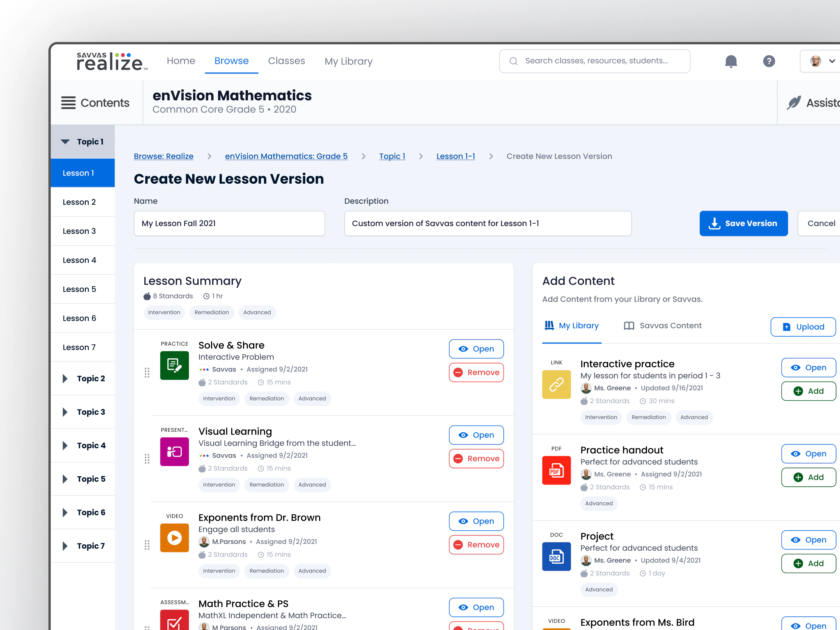Add Interactive practice to the lesson
This screenshot has width=840, height=630.
(808, 391)
